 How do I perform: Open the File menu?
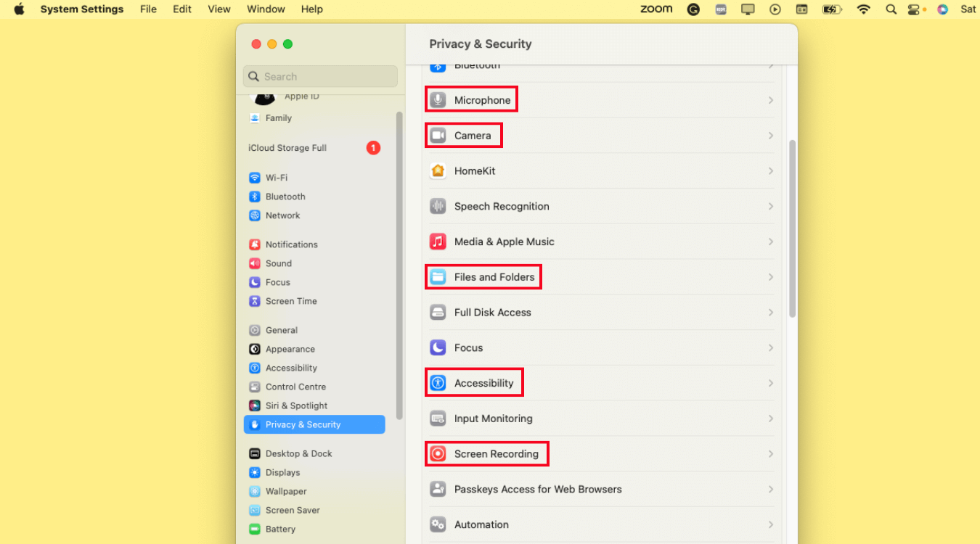click(x=148, y=9)
